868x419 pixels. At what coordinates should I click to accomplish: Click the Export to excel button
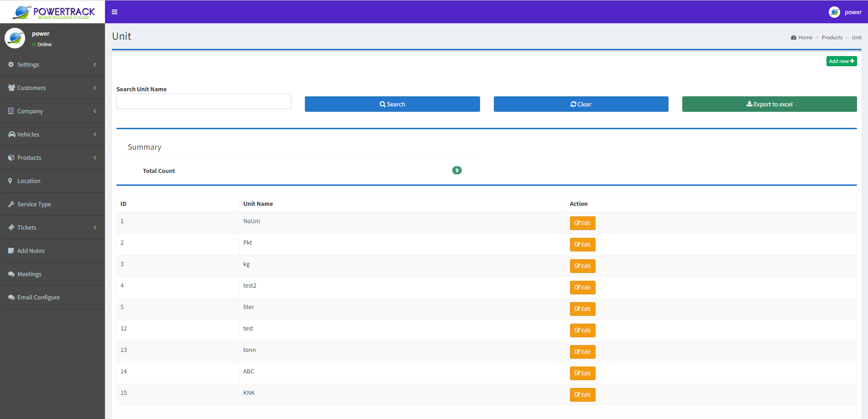tap(769, 104)
